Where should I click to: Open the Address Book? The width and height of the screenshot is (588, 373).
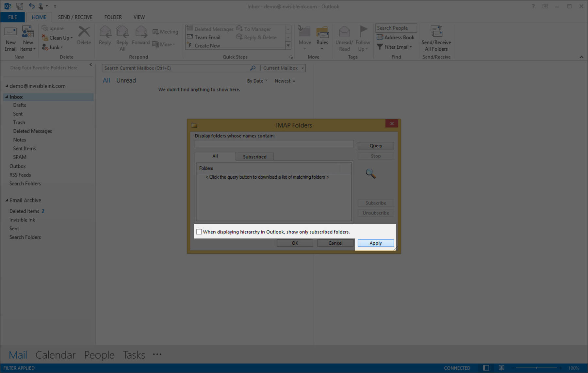[x=396, y=37]
